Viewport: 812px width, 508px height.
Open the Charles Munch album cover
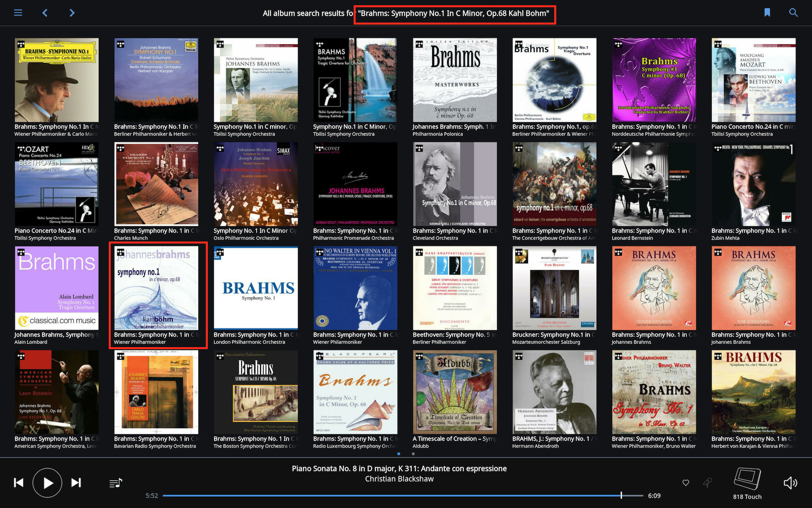[x=156, y=184]
